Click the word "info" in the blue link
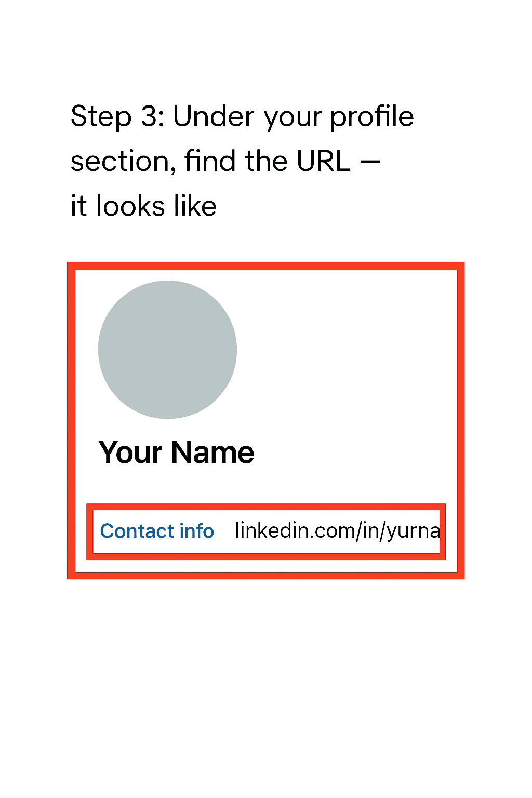532x798 pixels. coord(196,531)
